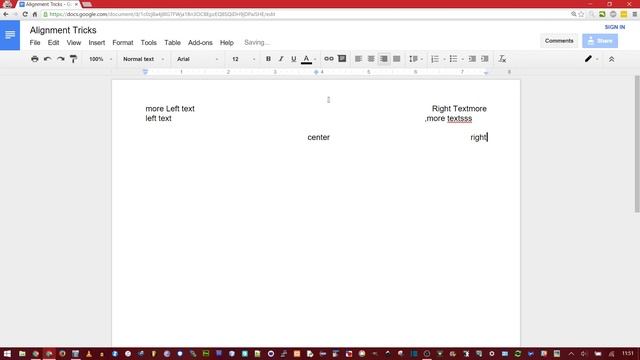Open the Help menu

tap(227, 42)
